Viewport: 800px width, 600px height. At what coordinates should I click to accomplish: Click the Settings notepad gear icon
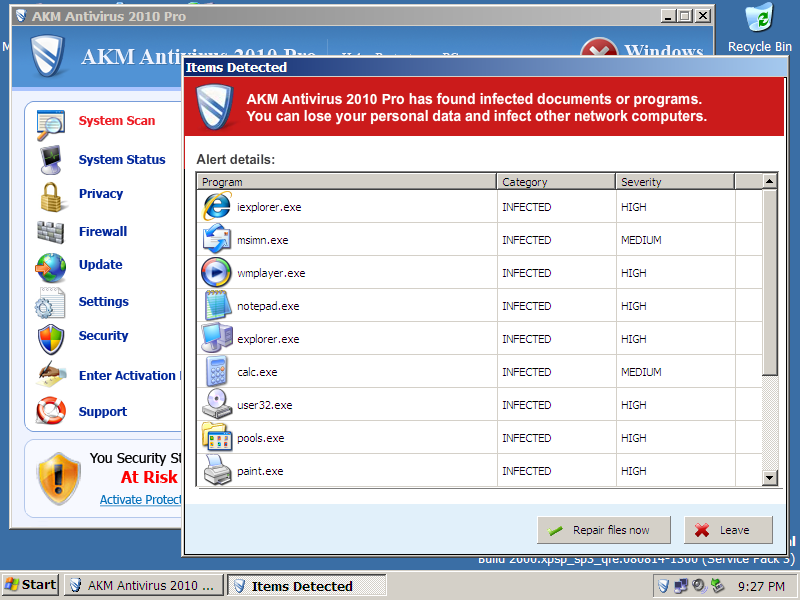pyautogui.click(x=50, y=303)
